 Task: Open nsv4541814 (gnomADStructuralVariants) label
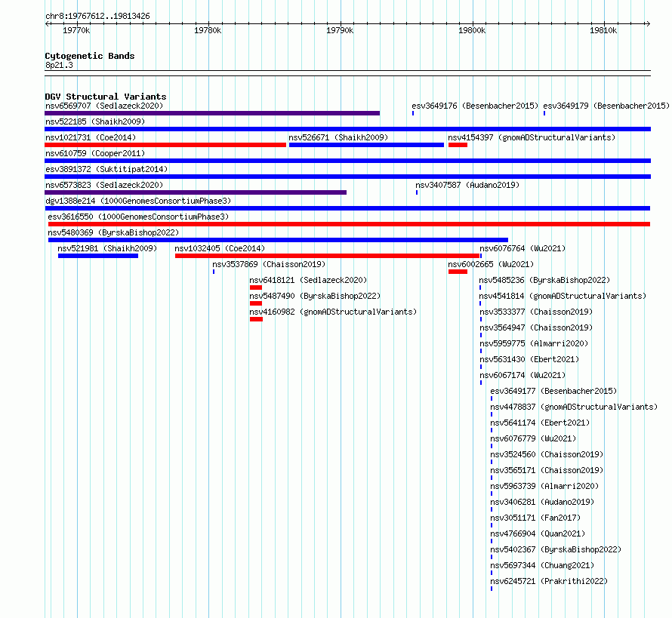coord(563,296)
